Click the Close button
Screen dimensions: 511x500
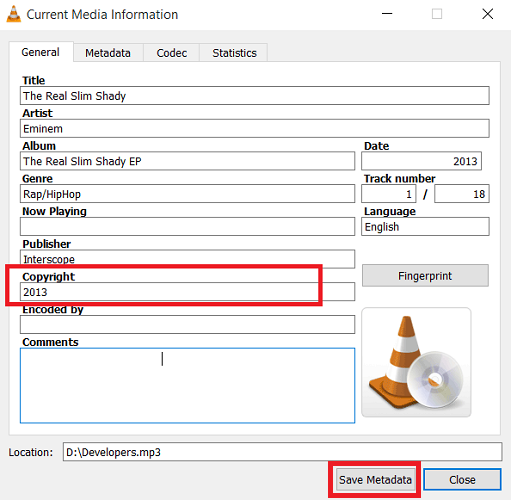point(462,480)
